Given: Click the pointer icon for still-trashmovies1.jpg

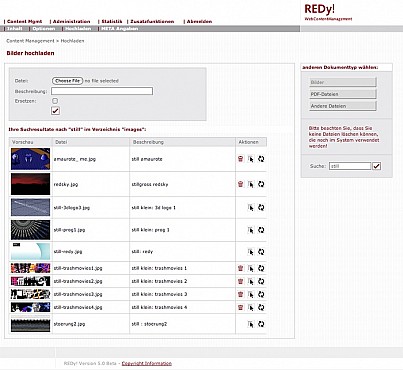Looking at the screenshot, I should [251, 268].
